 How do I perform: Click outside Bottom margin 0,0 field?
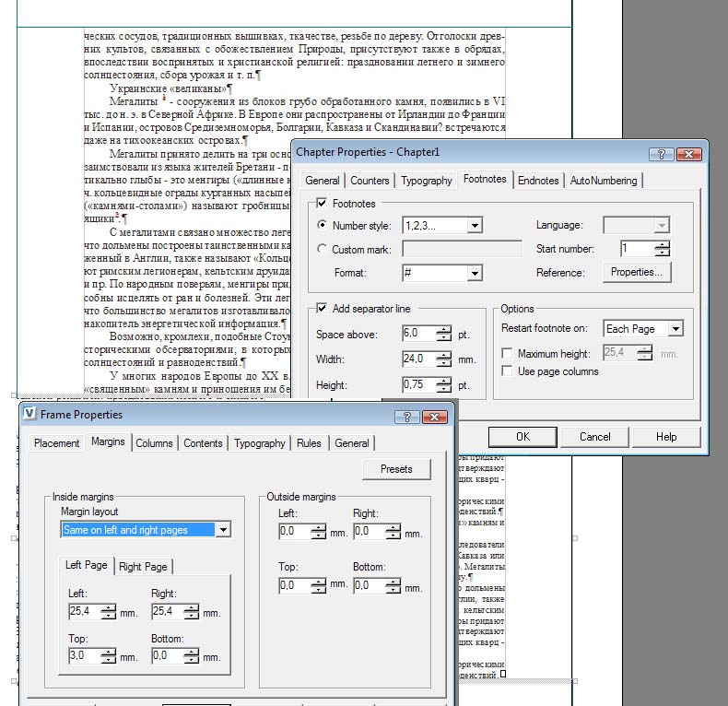coord(370,585)
